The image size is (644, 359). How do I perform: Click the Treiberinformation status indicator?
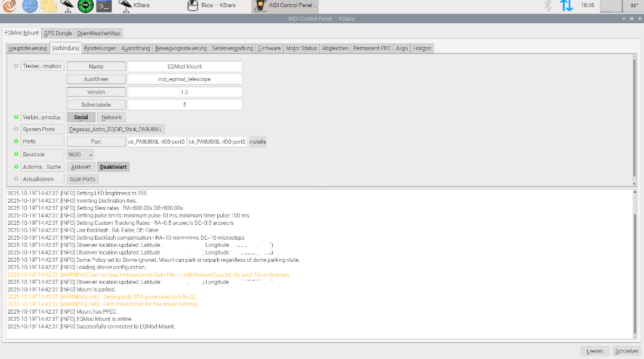(16, 66)
